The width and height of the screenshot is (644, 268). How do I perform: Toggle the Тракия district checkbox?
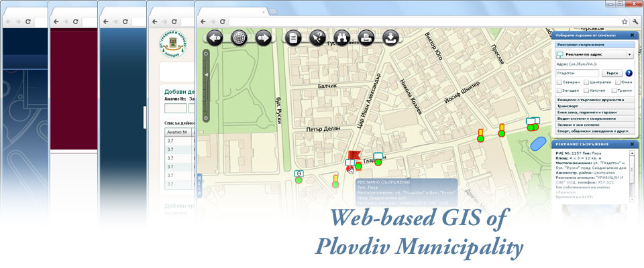[x=614, y=90]
